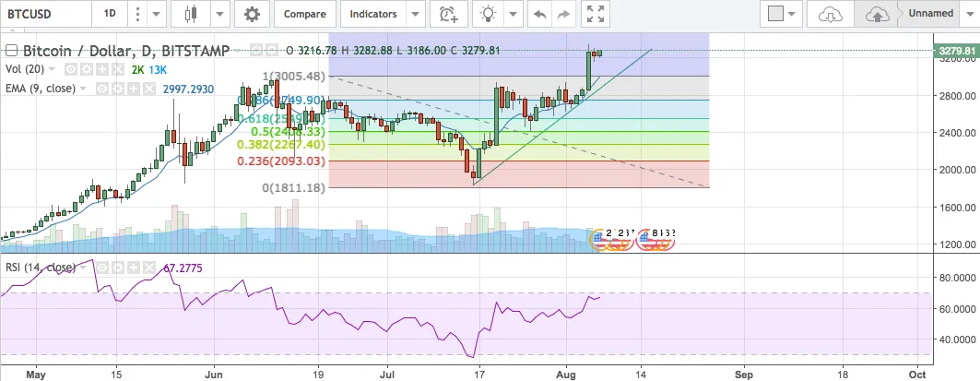Click the 0(1811.18) Fibonacci level label
980x381 pixels.
click(293, 187)
